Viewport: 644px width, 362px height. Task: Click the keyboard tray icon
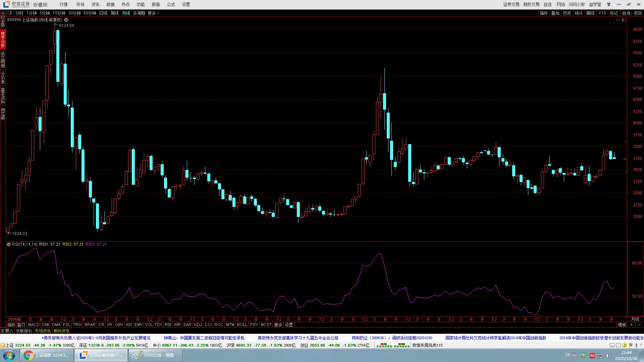click(x=575, y=355)
